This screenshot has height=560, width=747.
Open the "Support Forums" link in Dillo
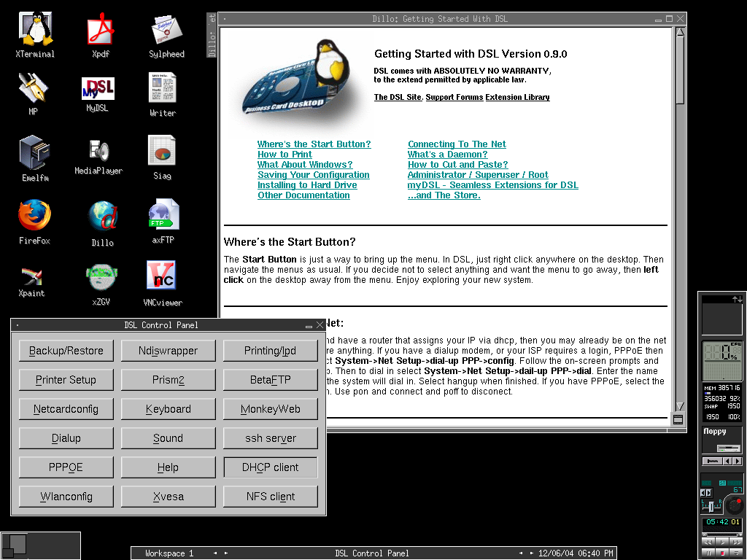point(454,97)
